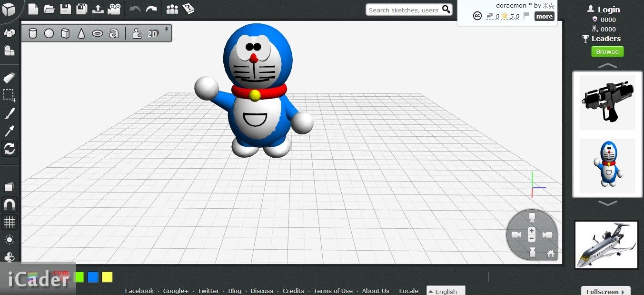This screenshot has width=644, height=295.
Task: Open the Discuss link
Action: [262, 291]
